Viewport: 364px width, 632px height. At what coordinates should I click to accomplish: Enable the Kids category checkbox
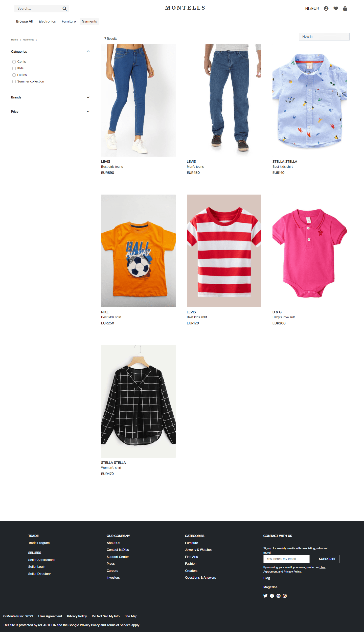coord(14,68)
